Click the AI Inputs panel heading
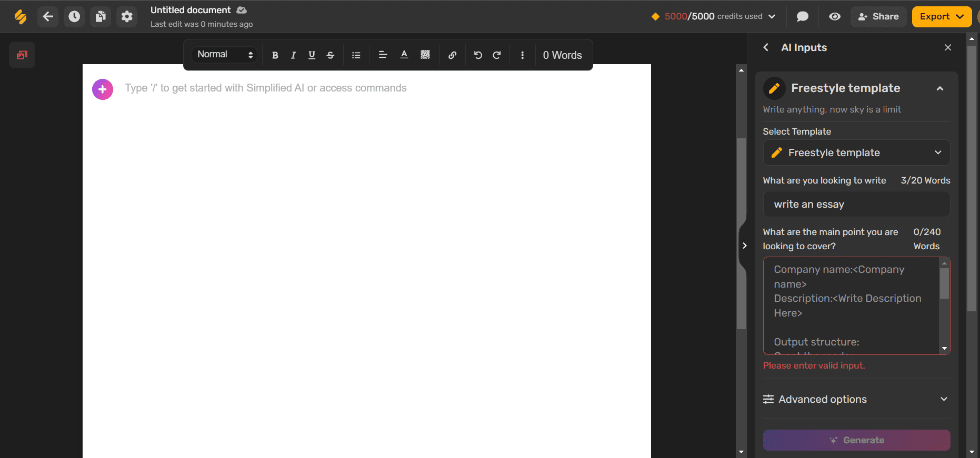The width and height of the screenshot is (980, 458). [x=804, y=47]
